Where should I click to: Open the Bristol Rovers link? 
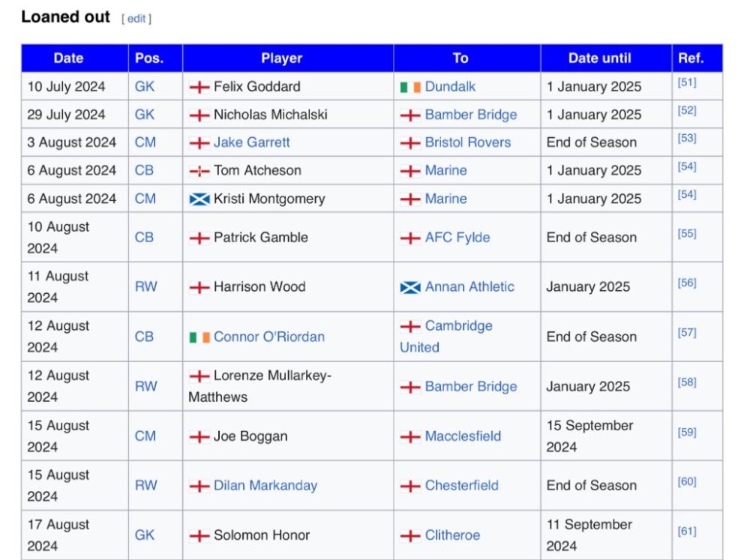coord(467,142)
